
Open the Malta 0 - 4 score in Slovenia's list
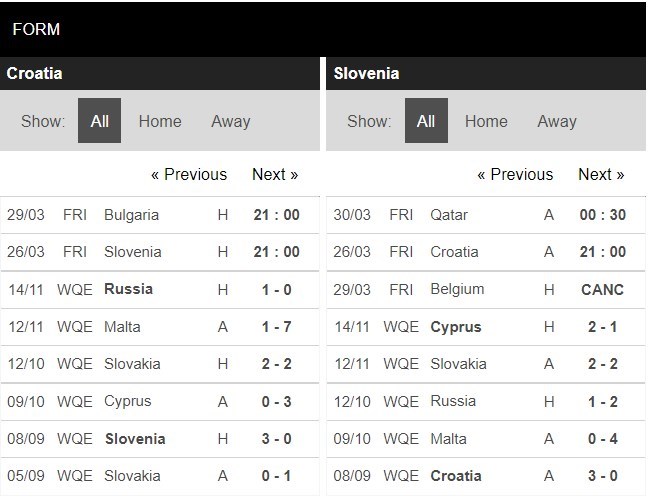coord(603,439)
